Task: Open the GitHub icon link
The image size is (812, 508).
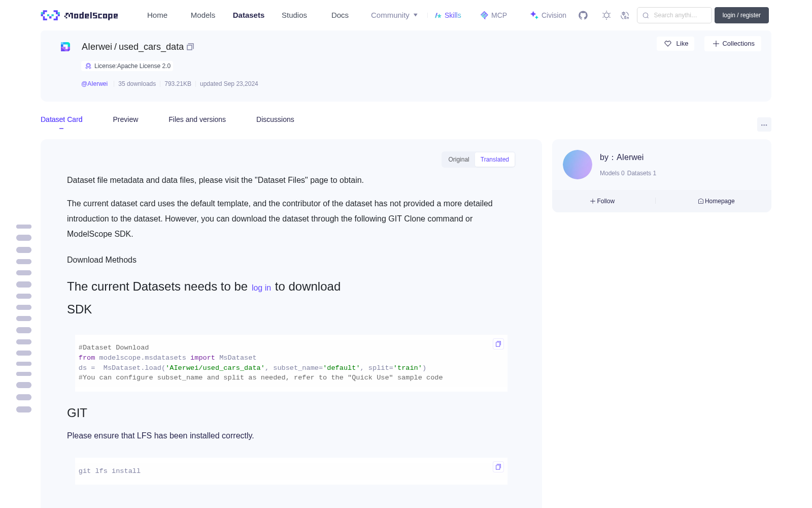Action: point(583,15)
